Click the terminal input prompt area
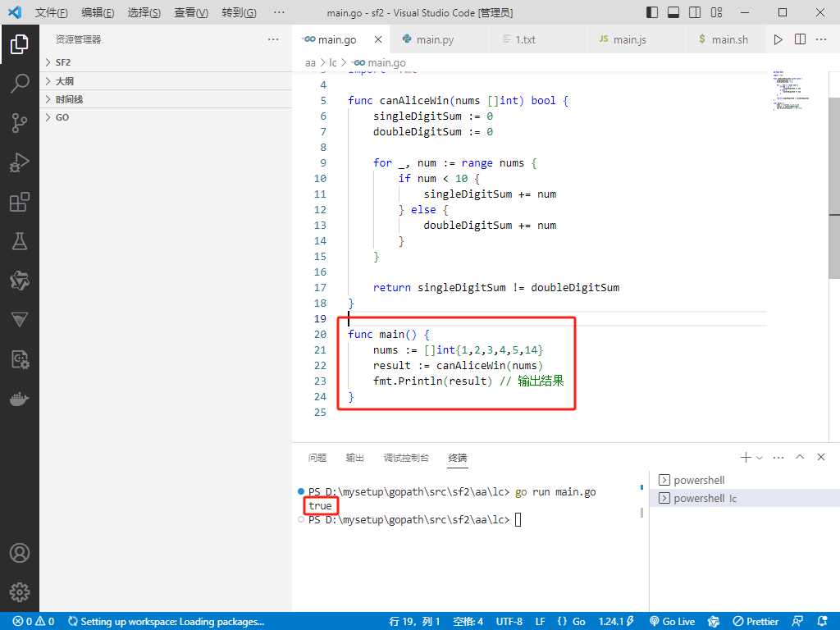 coord(518,519)
